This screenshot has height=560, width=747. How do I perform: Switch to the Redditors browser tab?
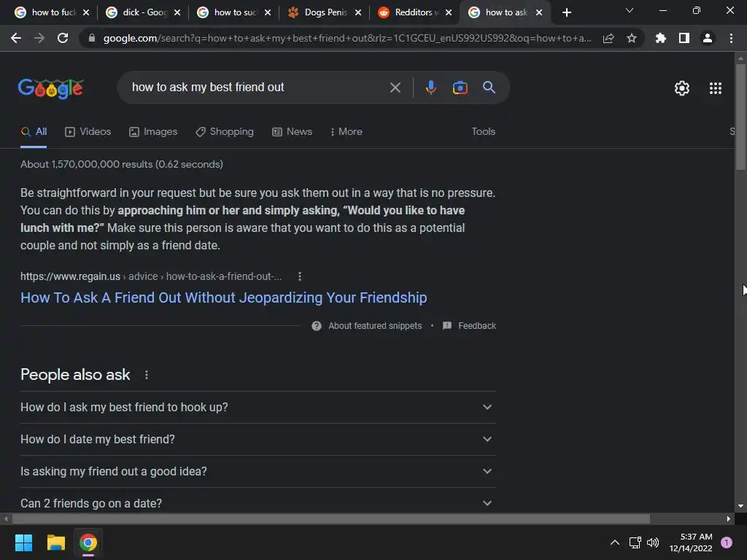coord(409,12)
